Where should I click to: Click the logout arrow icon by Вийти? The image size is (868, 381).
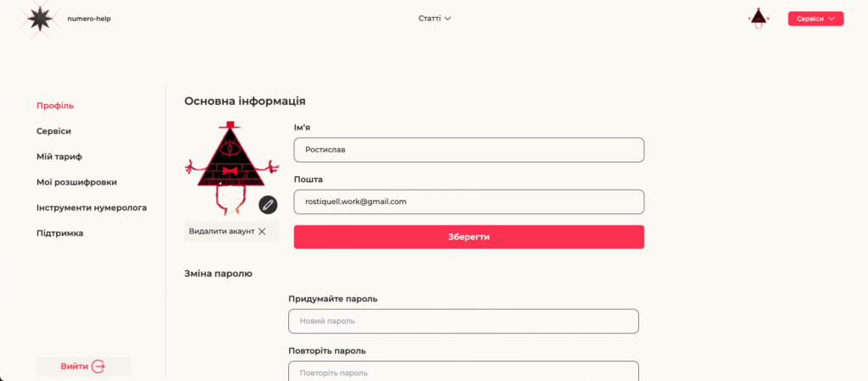98,366
